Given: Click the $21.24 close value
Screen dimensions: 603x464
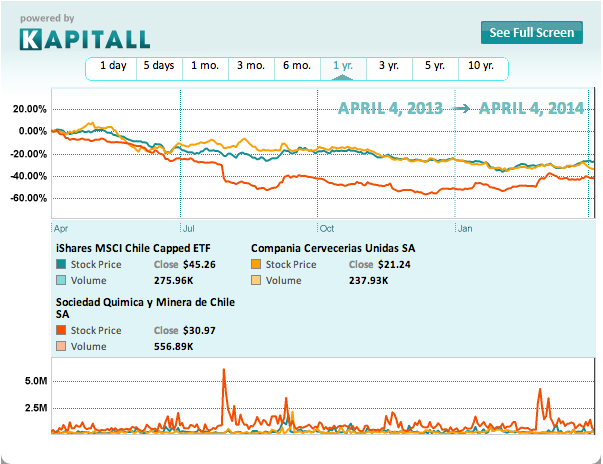Looking at the screenshot, I should coord(394,264).
